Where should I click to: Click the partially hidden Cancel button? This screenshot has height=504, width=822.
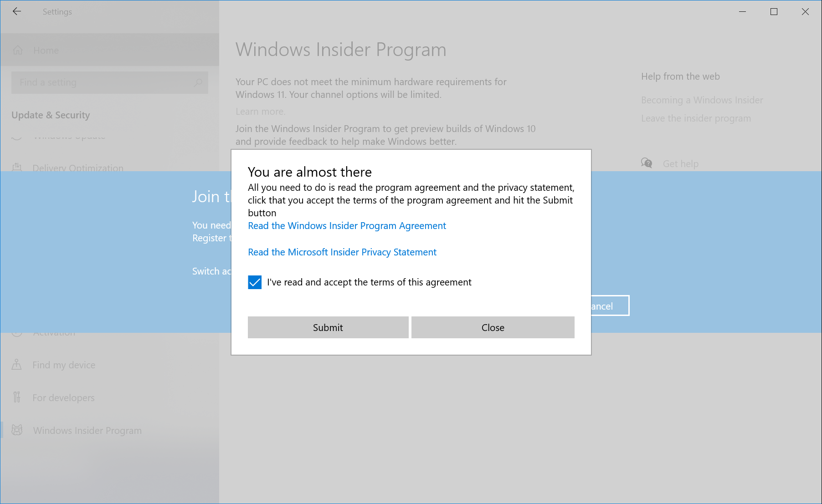(610, 306)
